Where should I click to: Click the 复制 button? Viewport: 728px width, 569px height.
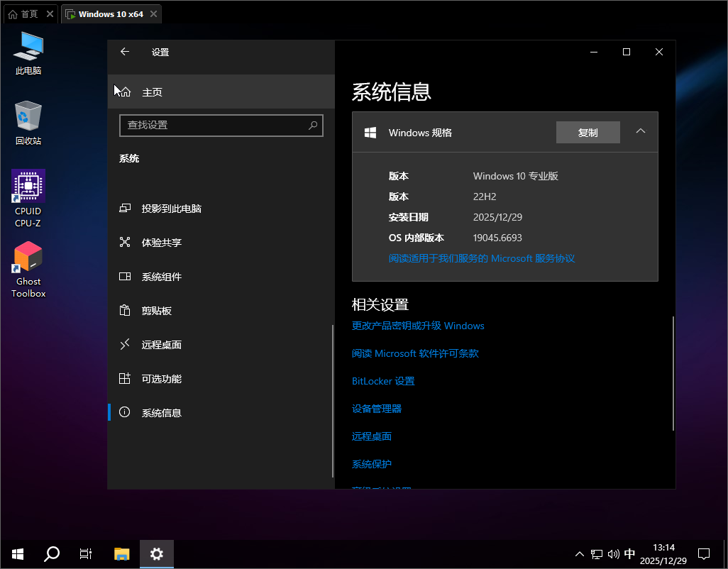click(588, 133)
